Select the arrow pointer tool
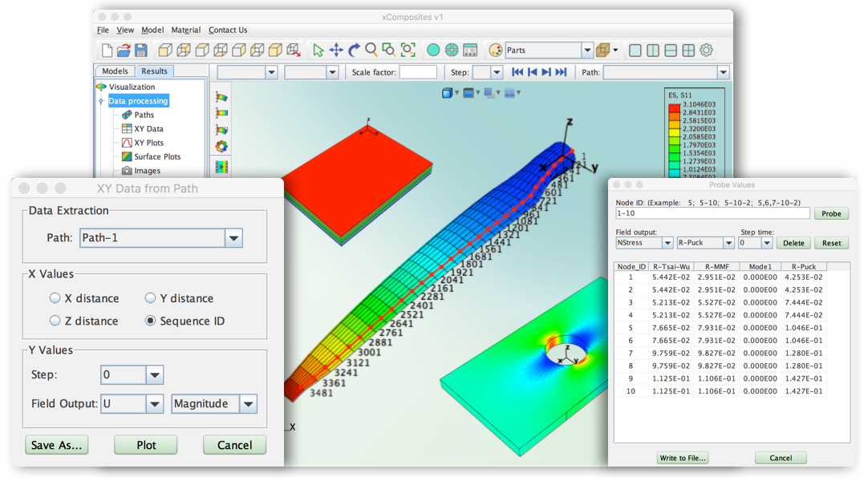 click(x=318, y=50)
